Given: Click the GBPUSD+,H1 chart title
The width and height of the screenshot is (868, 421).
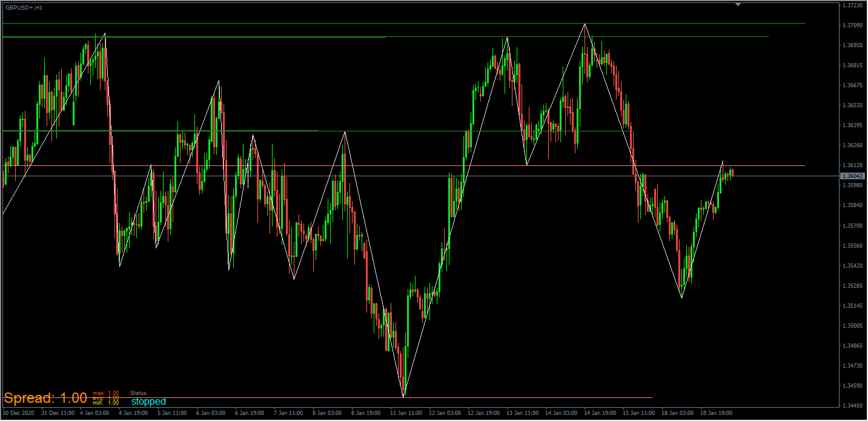Looking at the screenshot, I should click(x=24, y=7).
